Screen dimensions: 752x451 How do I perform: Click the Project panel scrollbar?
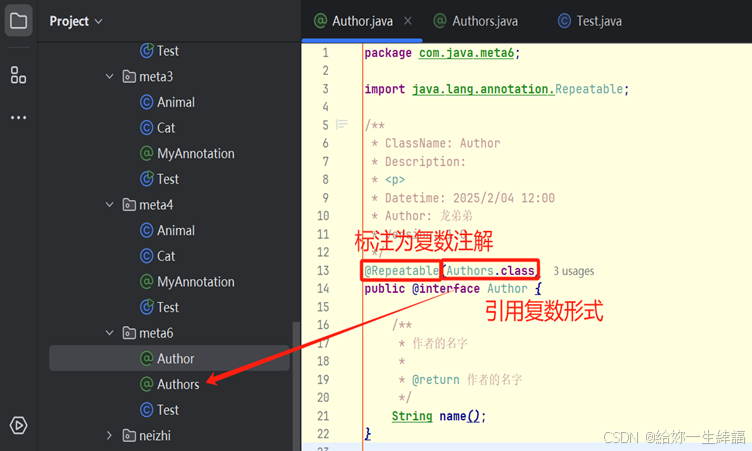click(295, 384)
